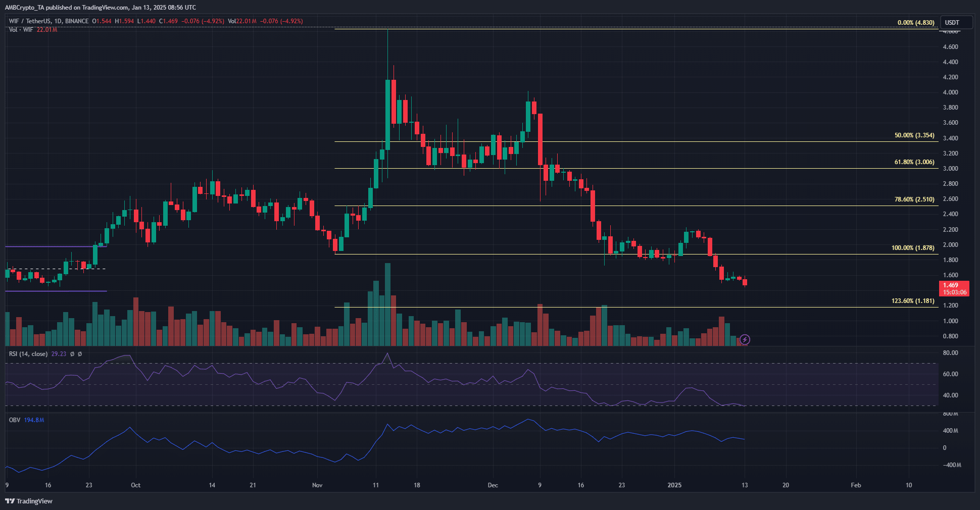Click the 1.000 price axis label
Image resolution: width=980 pixels, height=510 pixels.
pyautogui.click(x=950, y=321)
